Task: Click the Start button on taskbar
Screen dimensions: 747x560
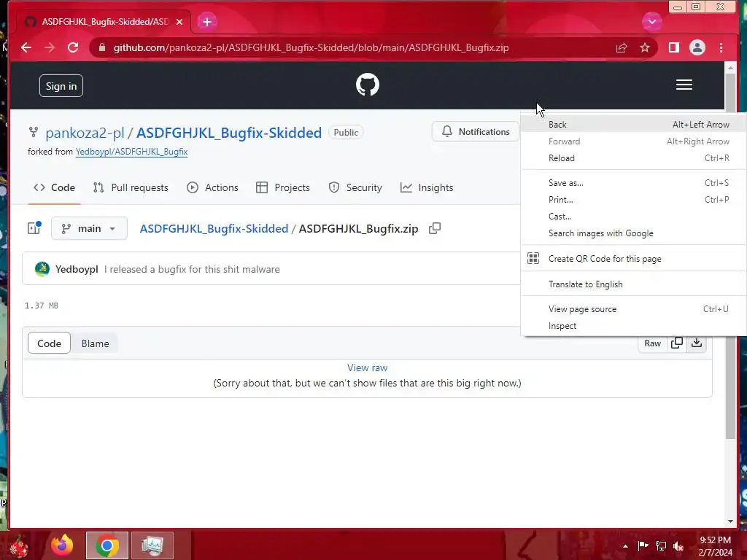Action: click(x=19, y=545)
